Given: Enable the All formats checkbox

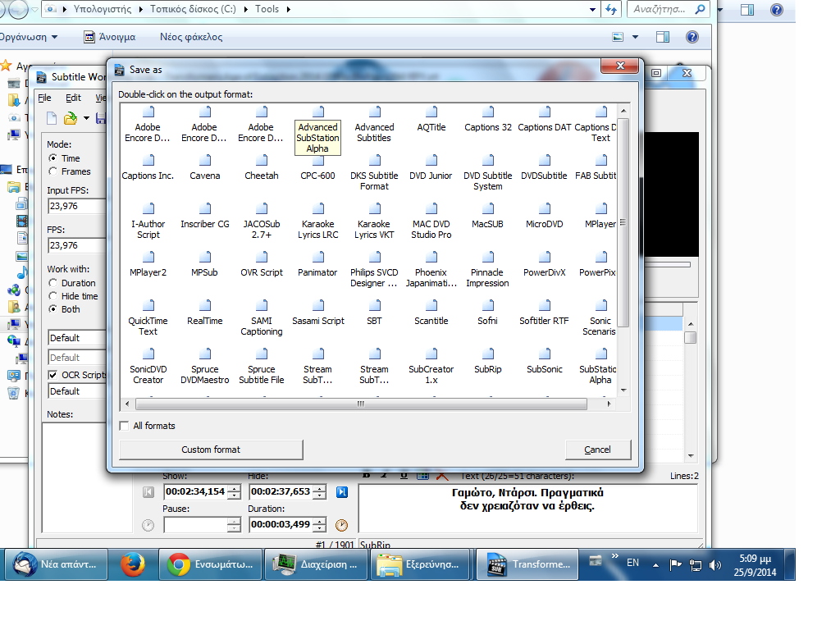Looking at the screenshot, I should click(x=125, y=426).
